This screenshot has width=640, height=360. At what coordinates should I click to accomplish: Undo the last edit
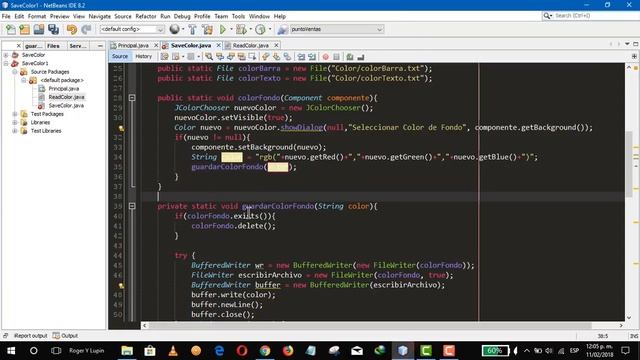coord(72,29)
